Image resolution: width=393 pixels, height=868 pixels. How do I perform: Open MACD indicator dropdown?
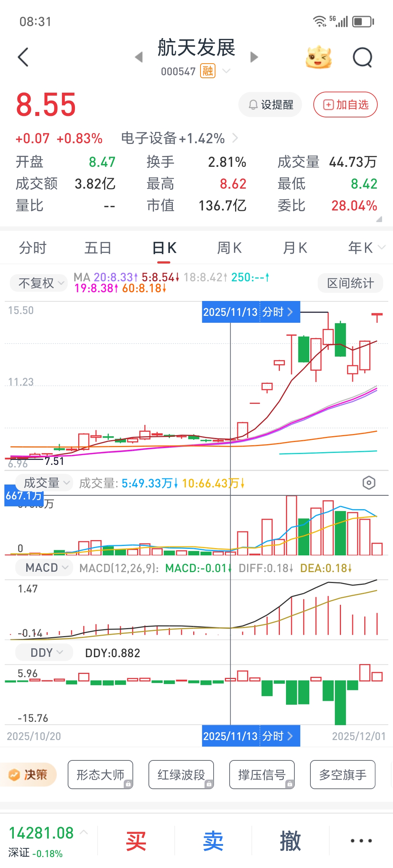tap(44, 567)
